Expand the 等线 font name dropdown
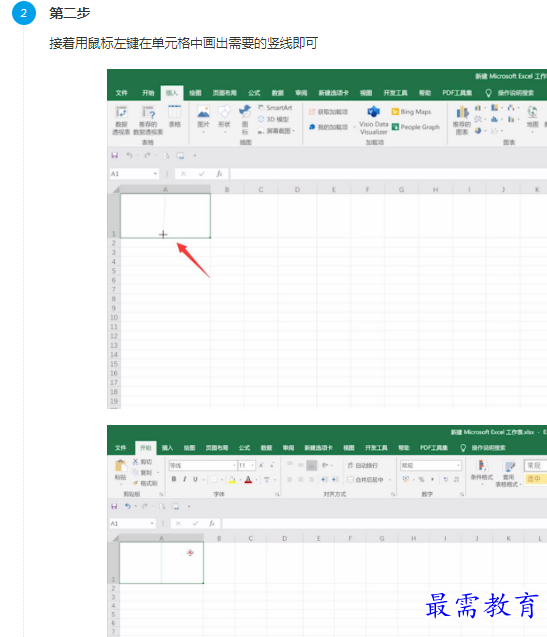This screenshot has height=637, width=547. pos(234,465)
